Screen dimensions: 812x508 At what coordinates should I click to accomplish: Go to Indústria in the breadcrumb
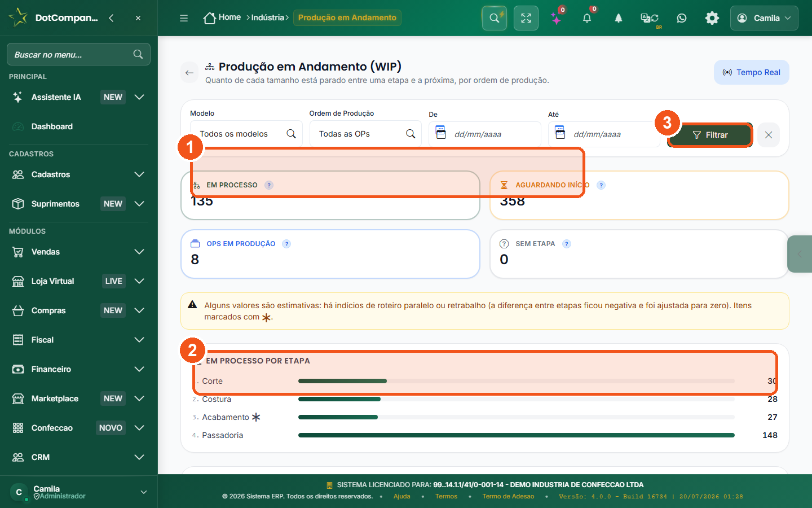click(268, 17)
